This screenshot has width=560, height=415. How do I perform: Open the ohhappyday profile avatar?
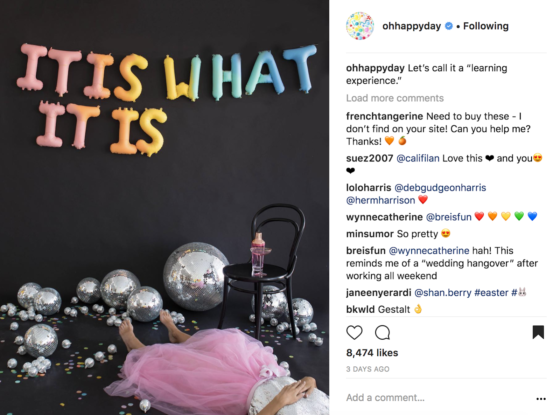point(360,26)
